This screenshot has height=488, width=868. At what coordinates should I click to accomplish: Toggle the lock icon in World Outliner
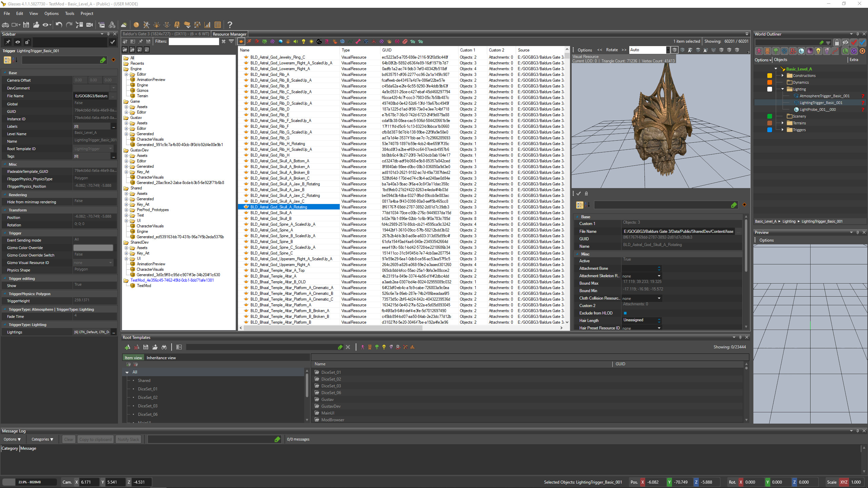(x=837, y=42)
